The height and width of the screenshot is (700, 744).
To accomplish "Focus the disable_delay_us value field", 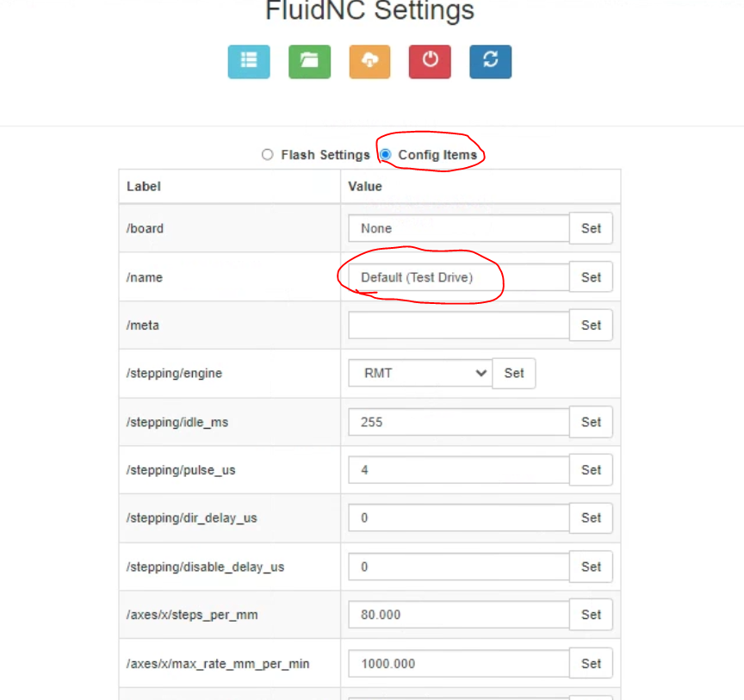I will tap(459, 567).
